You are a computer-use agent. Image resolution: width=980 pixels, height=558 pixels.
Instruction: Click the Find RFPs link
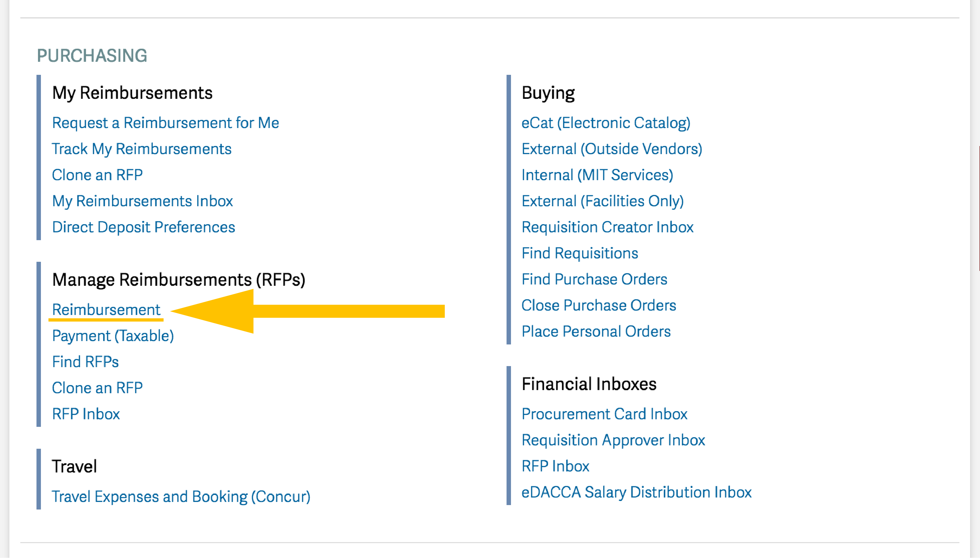85,362
